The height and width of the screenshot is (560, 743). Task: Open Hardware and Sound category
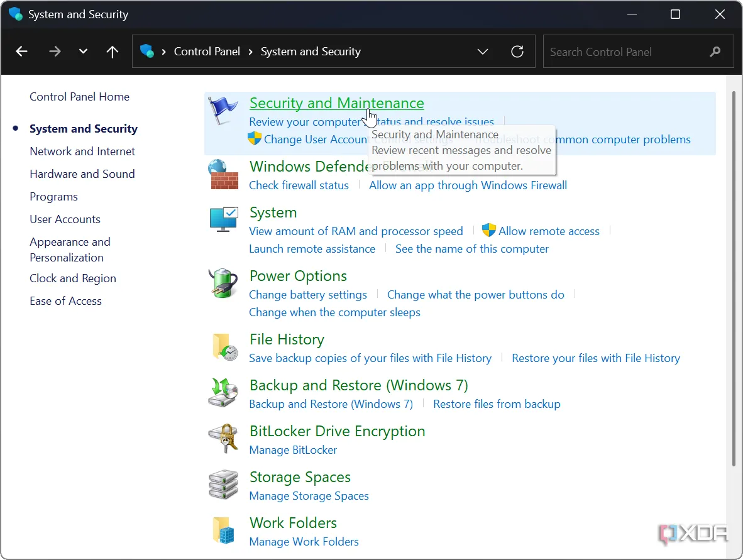click(82, 174)
